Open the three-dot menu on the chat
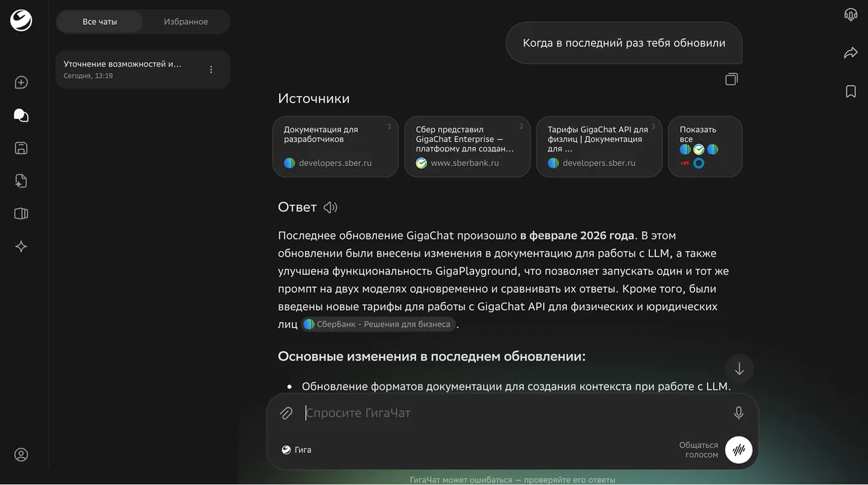 (211, 69)
